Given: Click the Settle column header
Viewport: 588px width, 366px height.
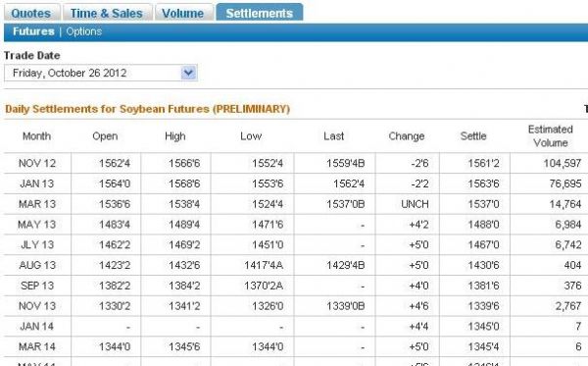Looking at the screenshot, I should click(473, 135).
